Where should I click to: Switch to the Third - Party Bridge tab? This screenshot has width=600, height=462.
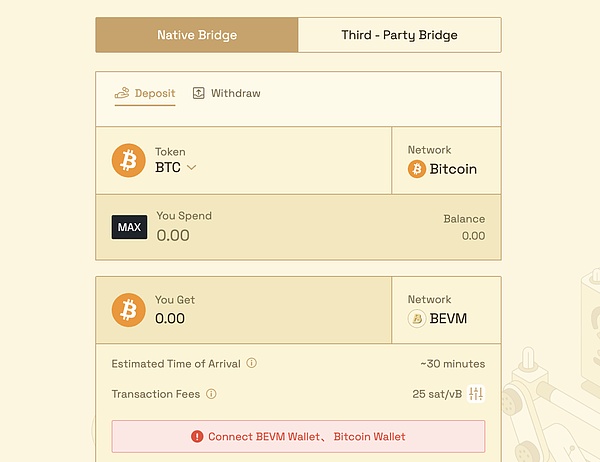click(399, 35)
